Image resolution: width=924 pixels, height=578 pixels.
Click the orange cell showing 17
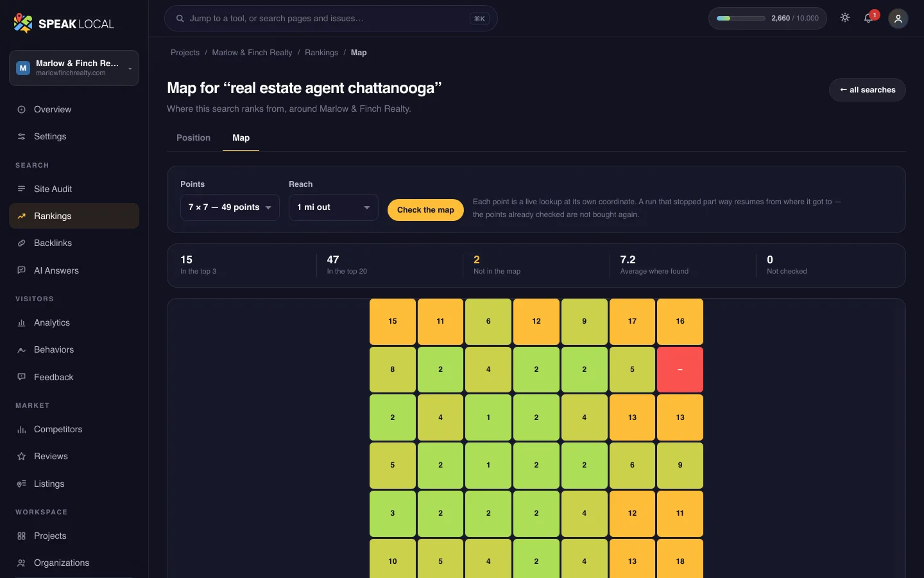point(632,322)
